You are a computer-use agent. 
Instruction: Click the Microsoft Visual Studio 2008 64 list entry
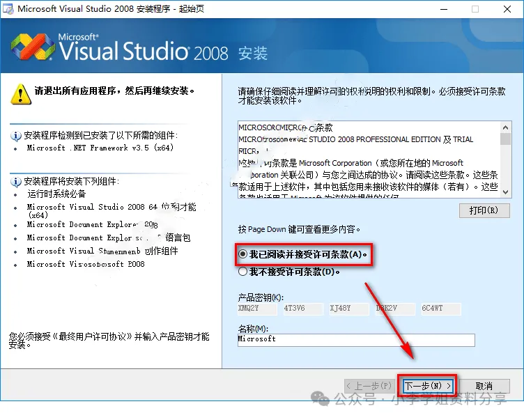111,210
